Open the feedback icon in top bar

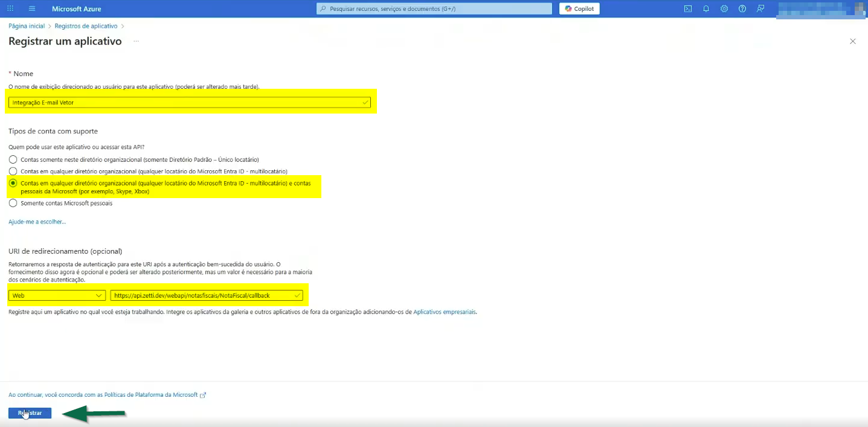pyautogui.click(x=760, y=8)
